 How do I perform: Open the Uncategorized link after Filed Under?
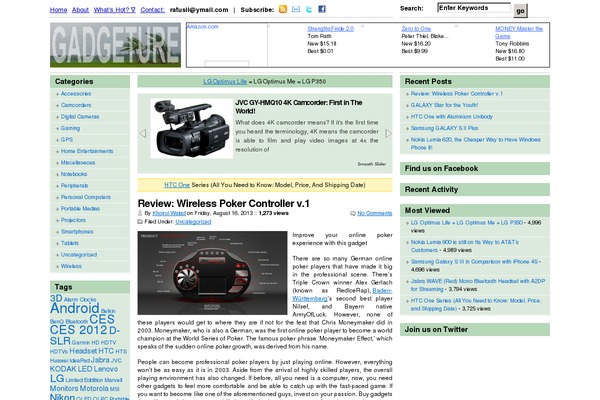tap(193, 222)
